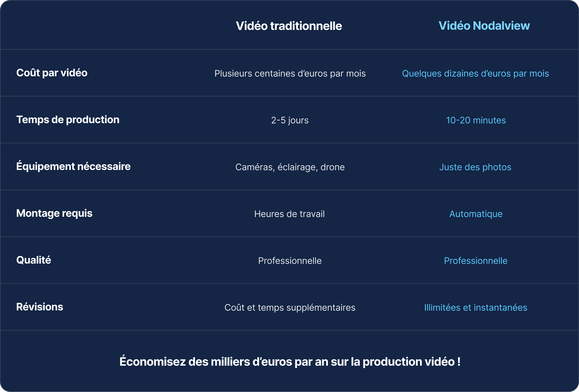Click 'Quelques dizaines d'euros par mois' cell
Image resolution: width=579 pixels, height=392 pixels.
[475, 73]
